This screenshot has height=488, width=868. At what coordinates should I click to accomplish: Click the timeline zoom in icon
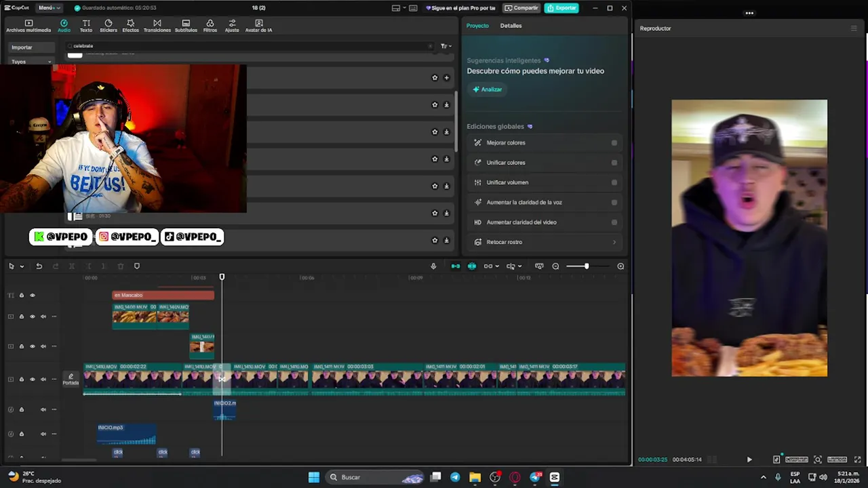(620, 266)
